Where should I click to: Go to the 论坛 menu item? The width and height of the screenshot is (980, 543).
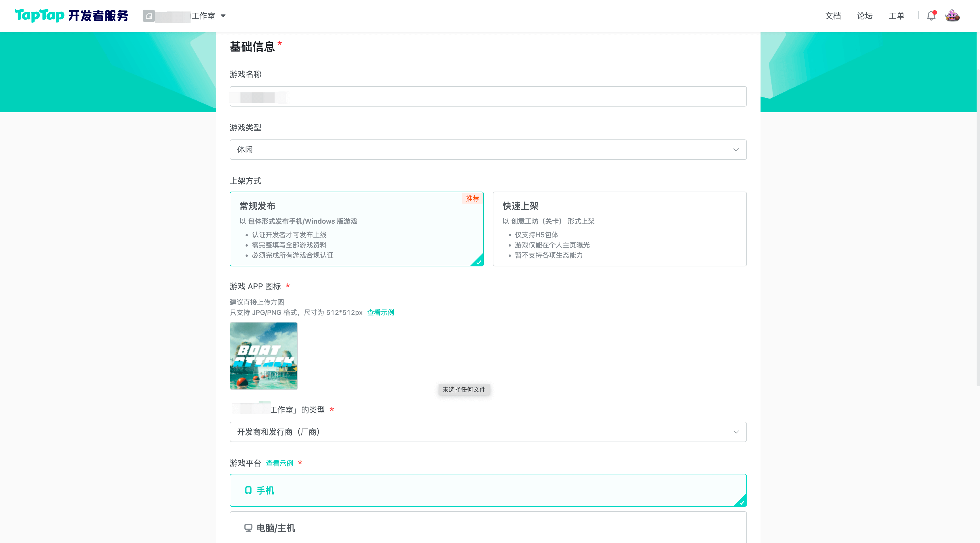865,16
